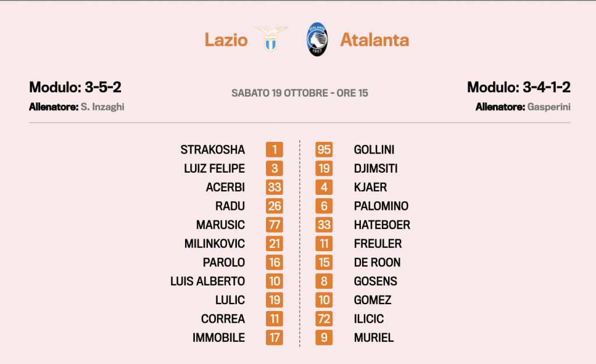Screen dimensions: 596x364
Task: Click the player name LUIS ALBERTO
Action: [x=208, y=281]
